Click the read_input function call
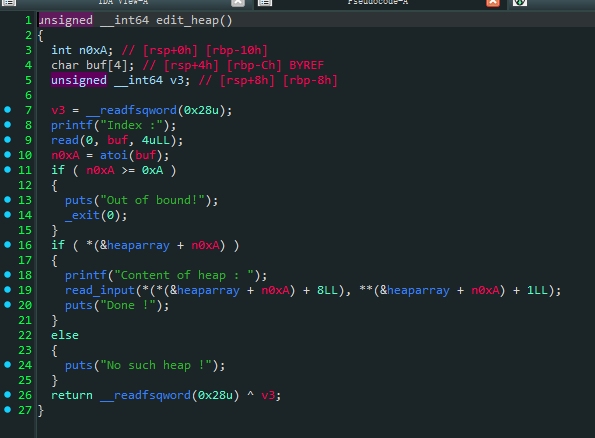 click(100, 291)
